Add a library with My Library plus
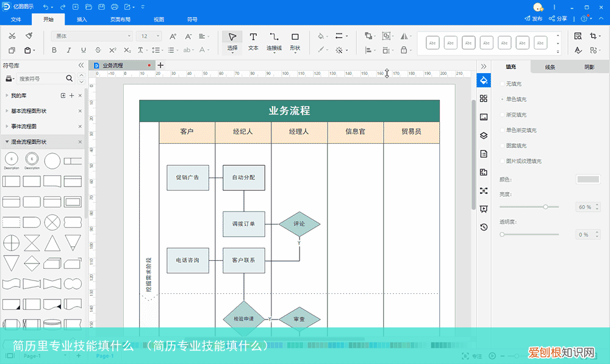 (x=71, y=96)
